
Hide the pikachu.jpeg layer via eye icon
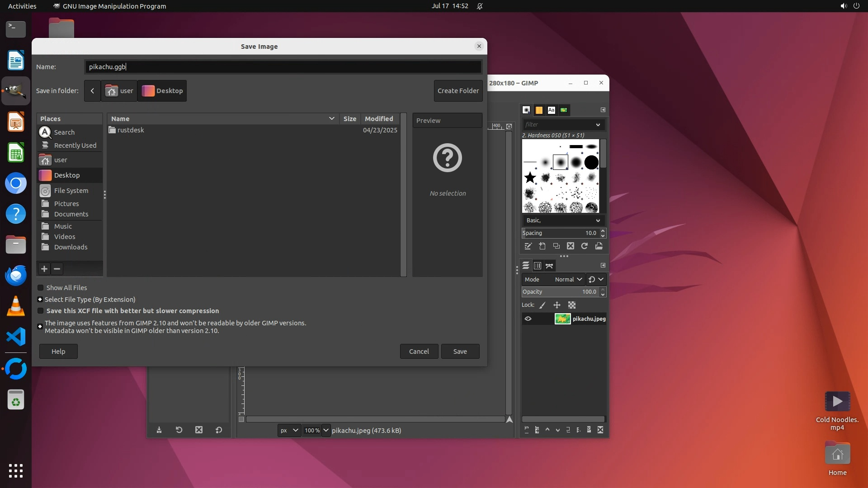tap(528, 319)
